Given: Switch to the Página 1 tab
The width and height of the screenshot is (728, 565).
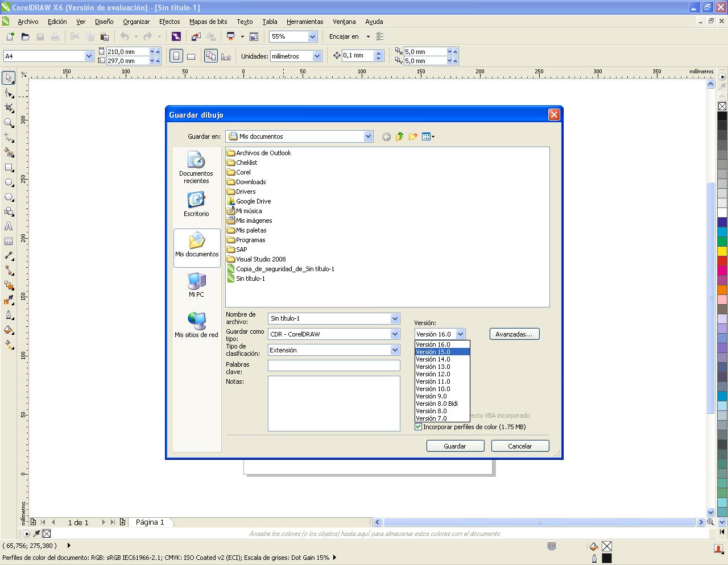Looking at the screenshot, I should click(x=150, y=522).
